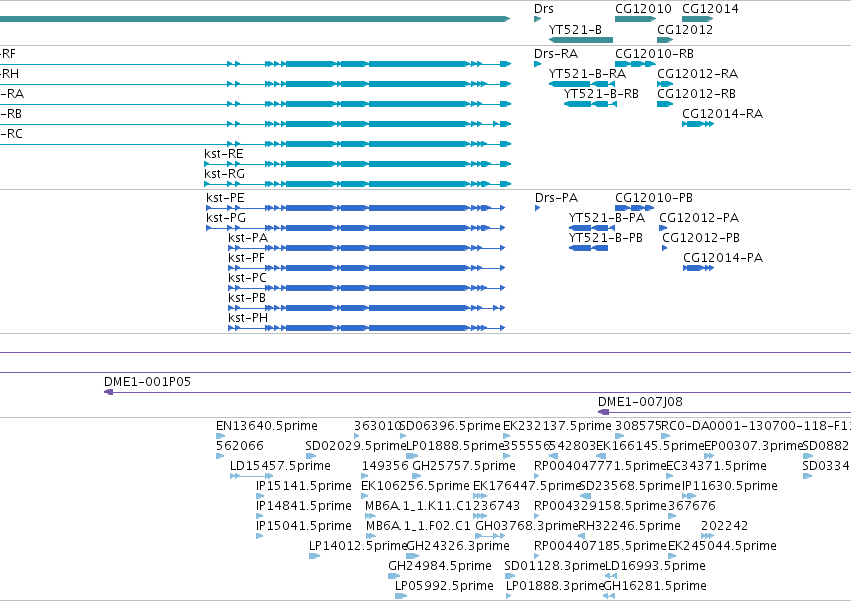Click the YT521-B-RA transcript label
Viewport: 851px width, 601px height.
tap(587, 74)
